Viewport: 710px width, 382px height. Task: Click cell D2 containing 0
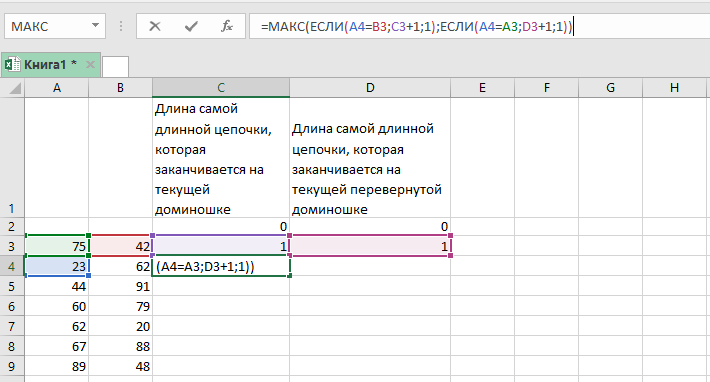click(370, 226)
